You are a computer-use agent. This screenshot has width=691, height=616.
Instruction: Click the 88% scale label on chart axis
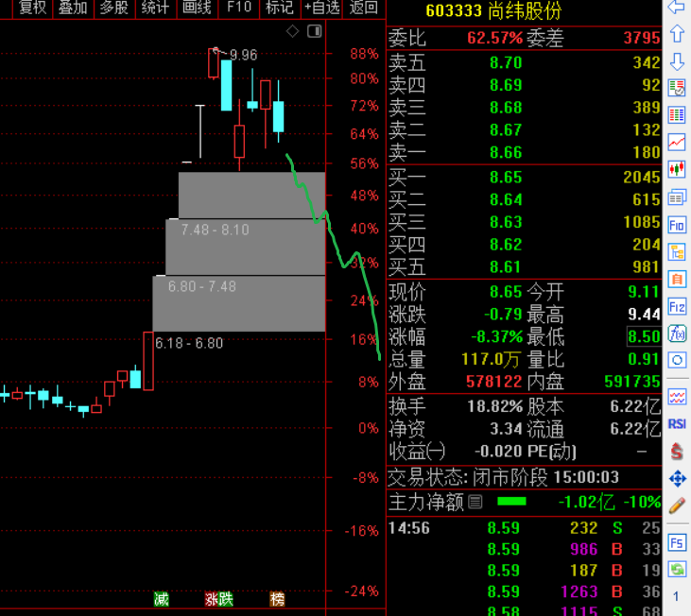click(x=364, y=54)
